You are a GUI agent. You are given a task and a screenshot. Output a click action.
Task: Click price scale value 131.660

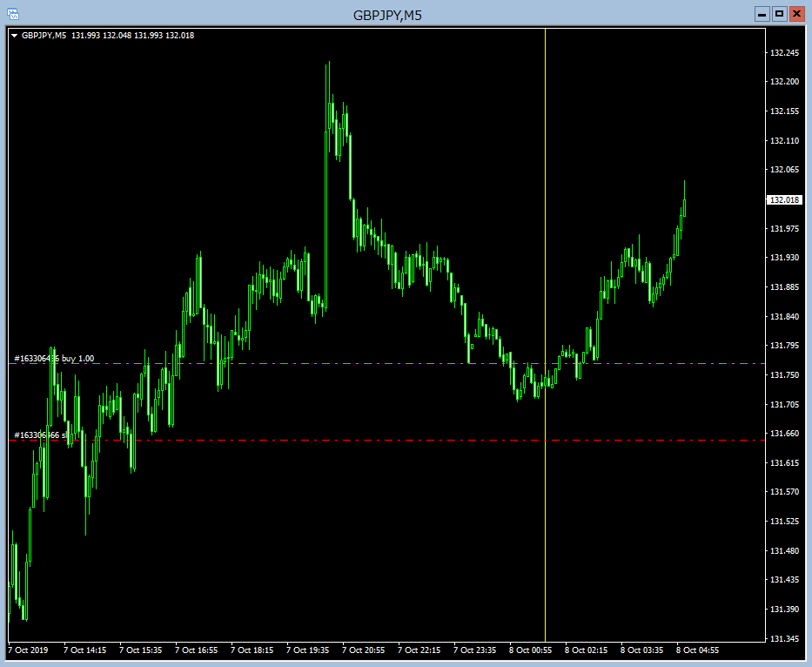coord(784,434)
